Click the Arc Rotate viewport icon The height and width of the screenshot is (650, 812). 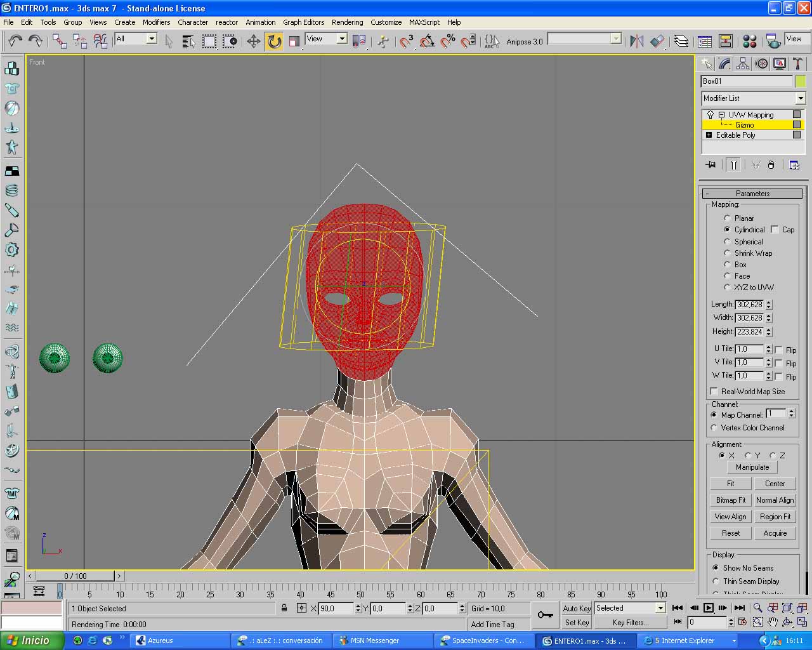787,622
